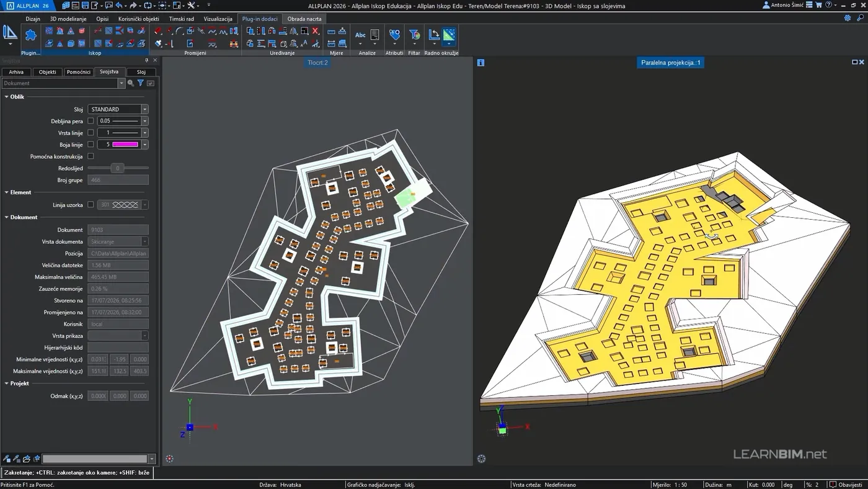Open the Atributi tool icon
The height and width of the screenshot is (489, 868).
[394, 35]
